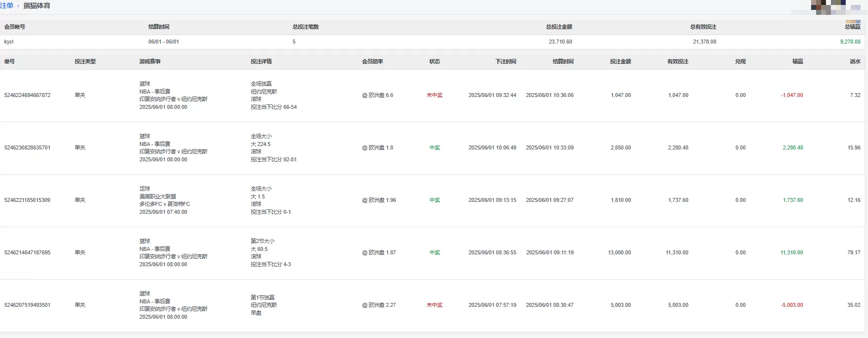This screenshot has width=868, height=338.
Task: Click the 投注类型 column header
Action: point(85,61)
